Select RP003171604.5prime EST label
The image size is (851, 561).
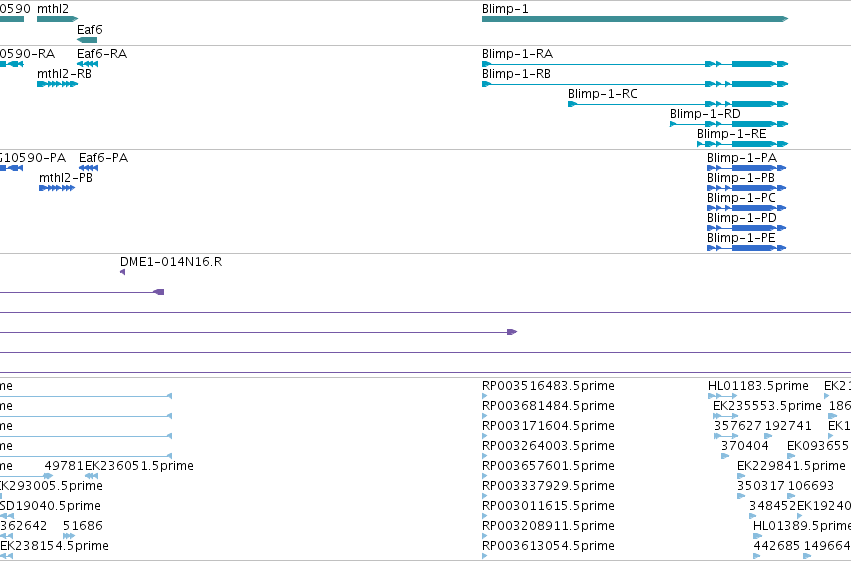[x=548, y=426]
